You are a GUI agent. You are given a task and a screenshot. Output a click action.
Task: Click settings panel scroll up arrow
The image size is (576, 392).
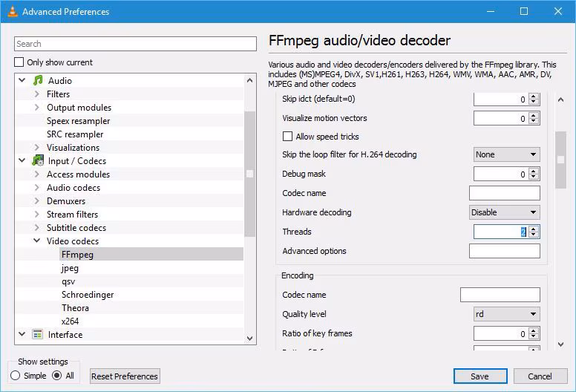pos(560,99)
